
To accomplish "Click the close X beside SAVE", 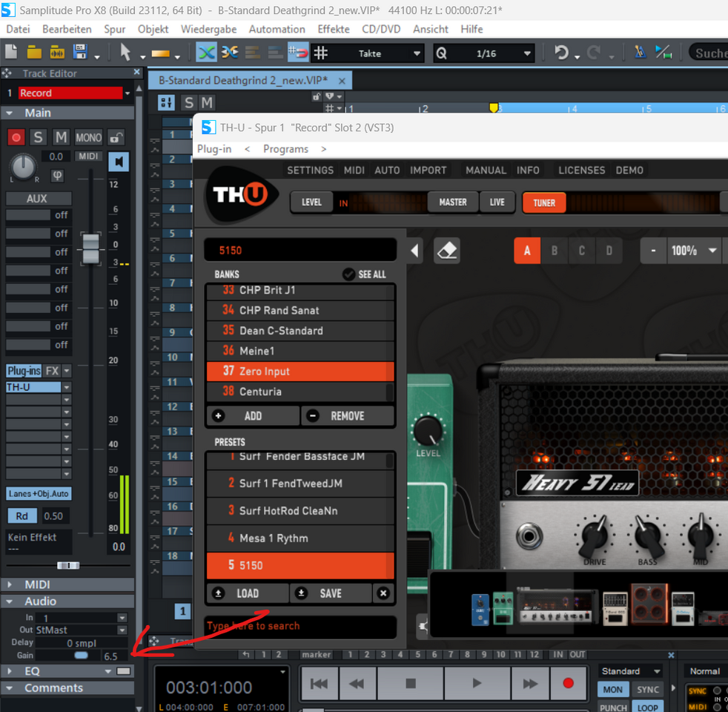I will pos(383,593).
